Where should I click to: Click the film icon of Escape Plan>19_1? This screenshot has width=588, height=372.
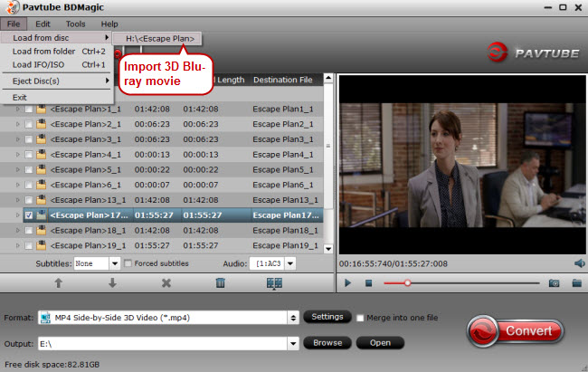click(42, 246)
